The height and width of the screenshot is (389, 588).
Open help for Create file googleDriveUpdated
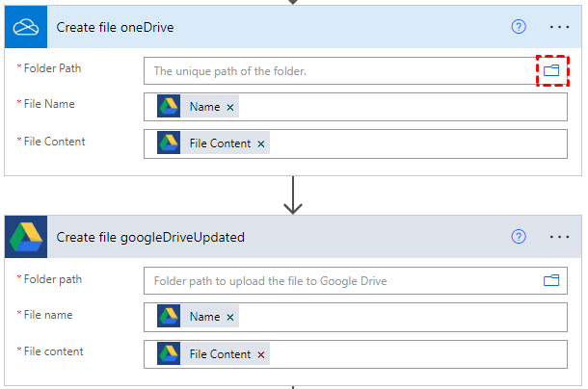519,236
